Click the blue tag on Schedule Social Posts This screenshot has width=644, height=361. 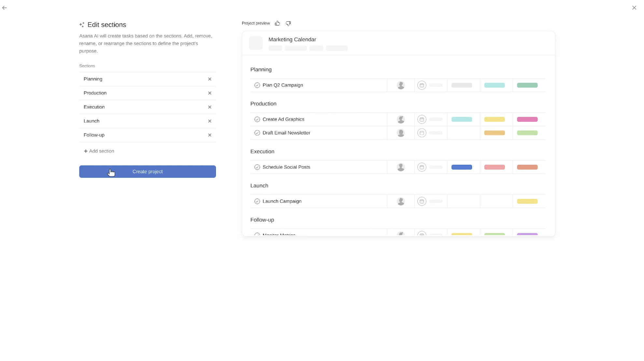tap(462, 167)
